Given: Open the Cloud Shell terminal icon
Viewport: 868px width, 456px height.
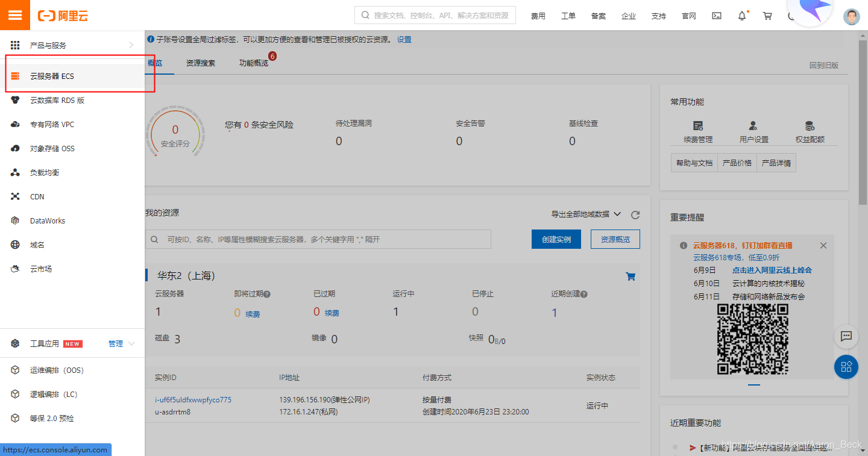Looking at the screenshot, I should 717,16.
